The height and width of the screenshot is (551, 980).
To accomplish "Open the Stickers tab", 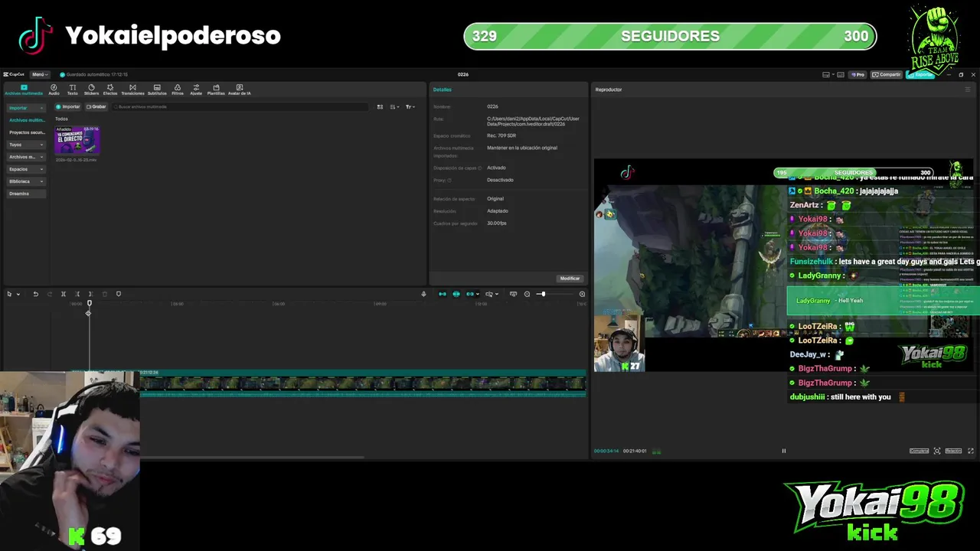I will pos(91,90).
